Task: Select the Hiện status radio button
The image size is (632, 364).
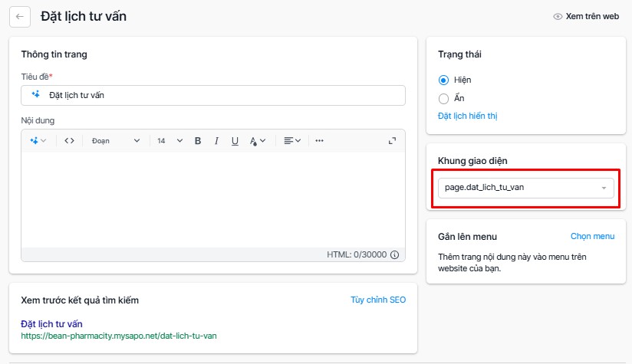Action: click(443, 80)
